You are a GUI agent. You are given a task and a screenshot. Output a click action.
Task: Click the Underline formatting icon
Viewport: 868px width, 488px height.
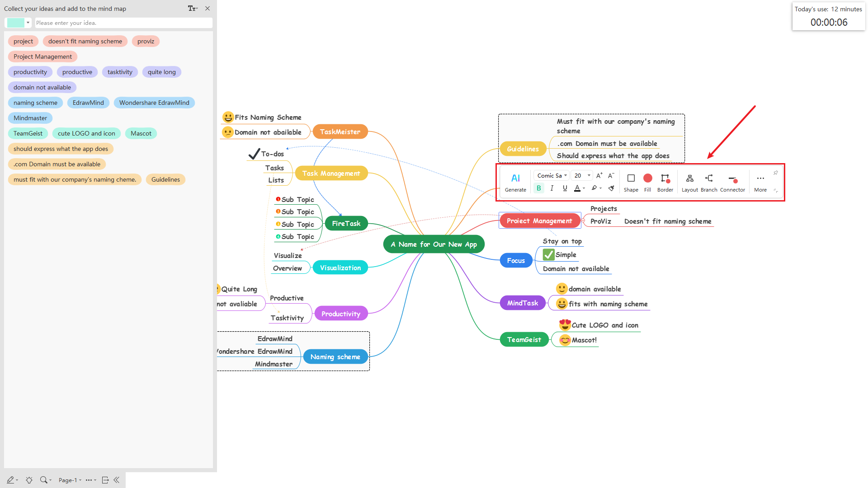pyautogui.click(x=565, y=189)
